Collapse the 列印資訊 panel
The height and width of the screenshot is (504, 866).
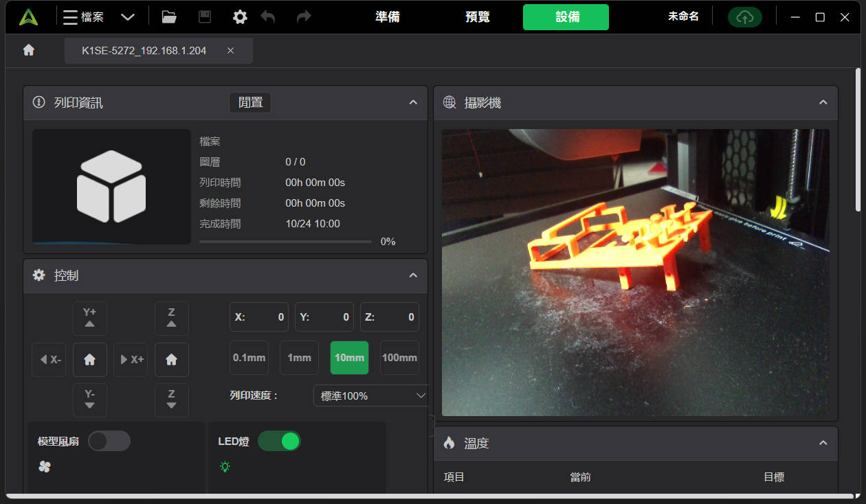pyautogui.click(x=413, y=102)
